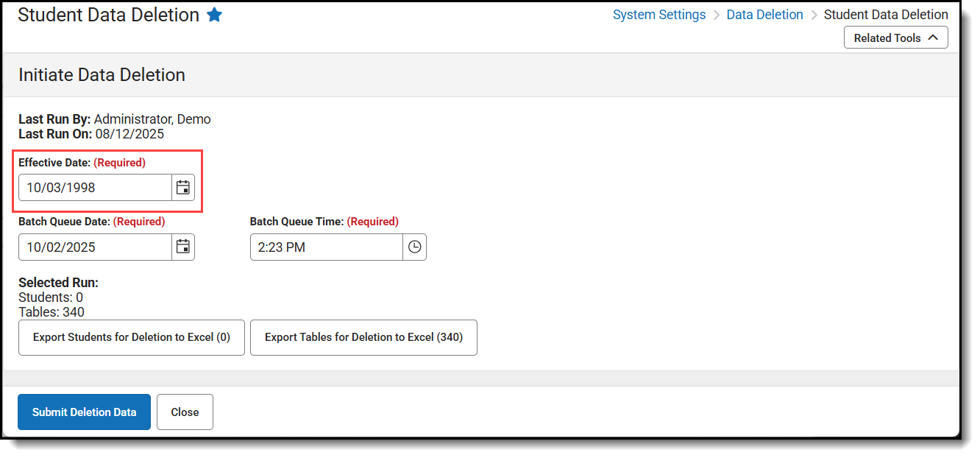Click the chevron on Related Tools button
The image size is (980, 458).
pyautogui.click(x=934, y=37)
